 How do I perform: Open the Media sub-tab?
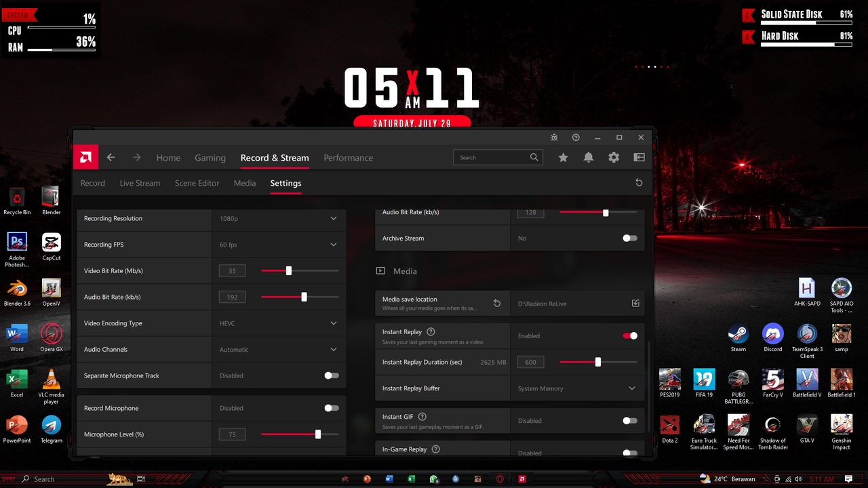[x=245, y=183]
